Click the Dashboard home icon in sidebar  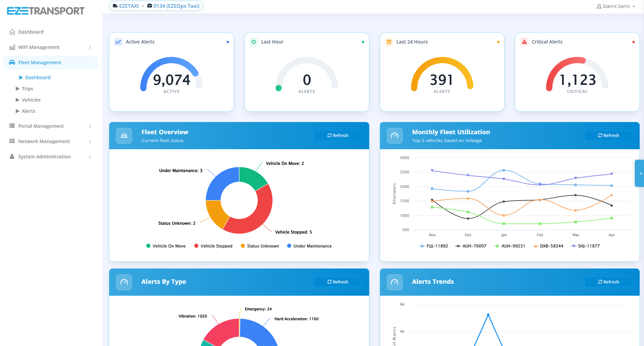[12, 32]
